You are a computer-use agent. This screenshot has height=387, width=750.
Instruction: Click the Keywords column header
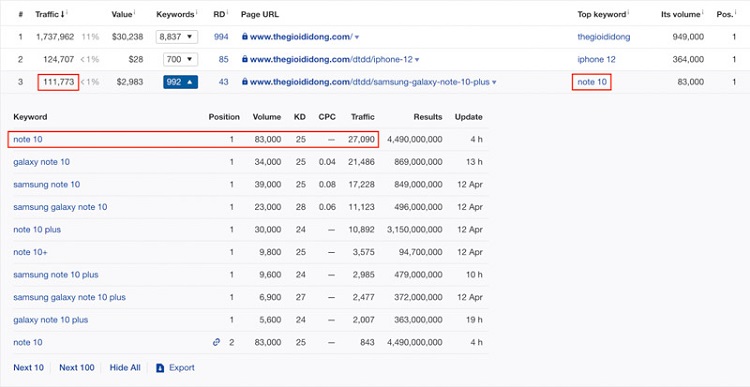175,14
